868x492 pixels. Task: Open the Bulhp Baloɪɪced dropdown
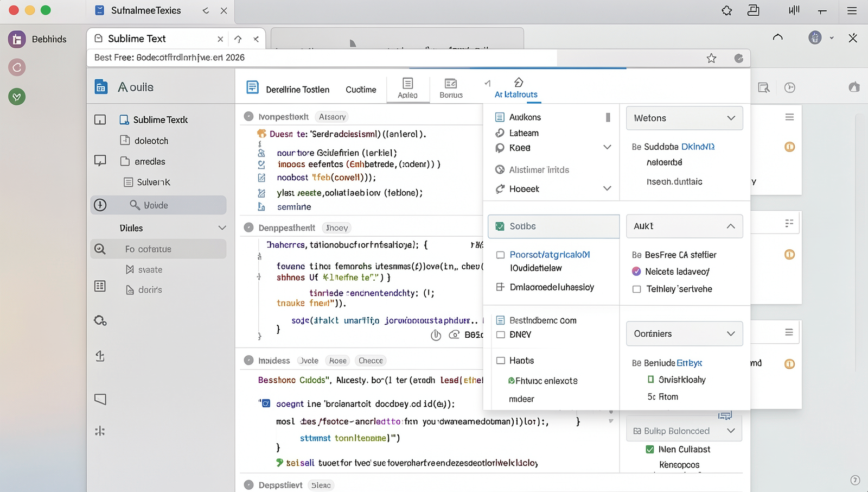coord(685,431)
